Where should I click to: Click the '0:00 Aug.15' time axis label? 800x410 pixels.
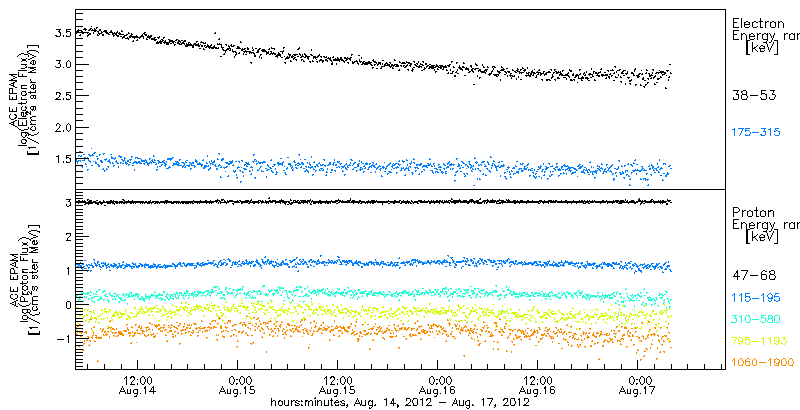tap(237, 386)
